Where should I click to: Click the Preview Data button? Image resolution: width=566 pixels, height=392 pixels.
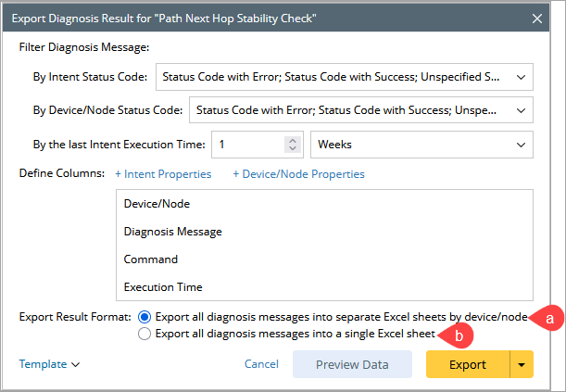(x=352, y=364)
